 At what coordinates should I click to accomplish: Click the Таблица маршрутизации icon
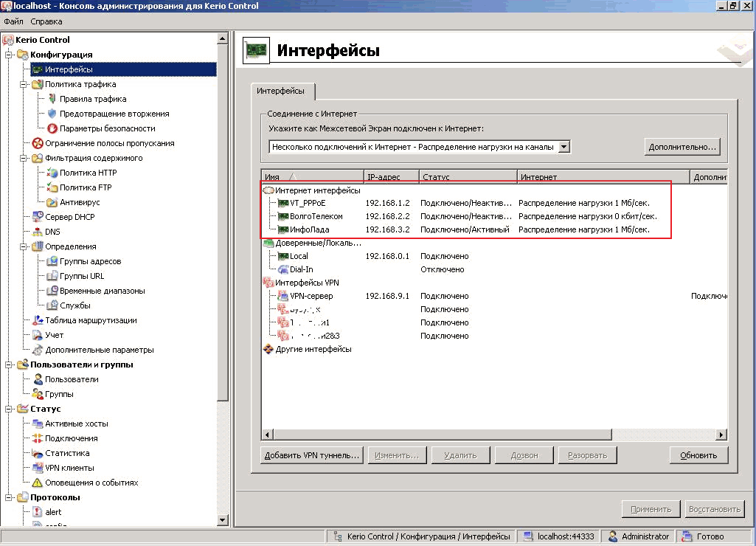[38, 320]
